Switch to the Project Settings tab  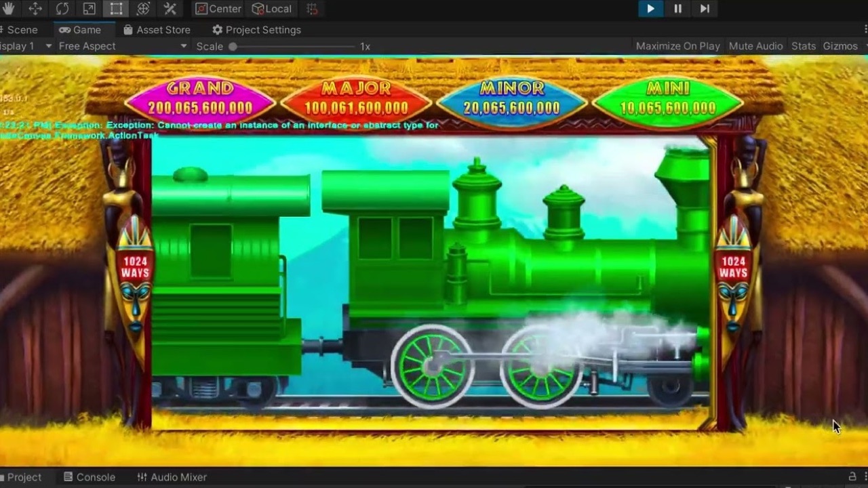click(x=256, y=30)
